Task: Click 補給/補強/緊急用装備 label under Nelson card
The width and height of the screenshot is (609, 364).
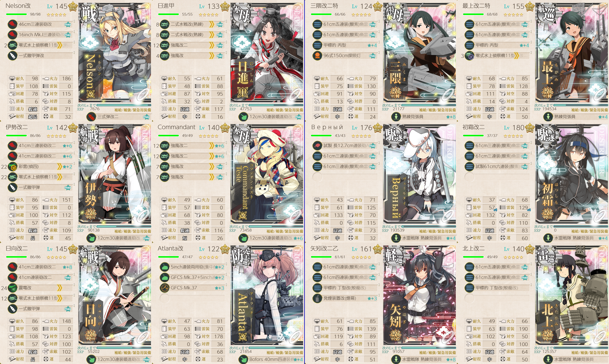Action: 133,110
